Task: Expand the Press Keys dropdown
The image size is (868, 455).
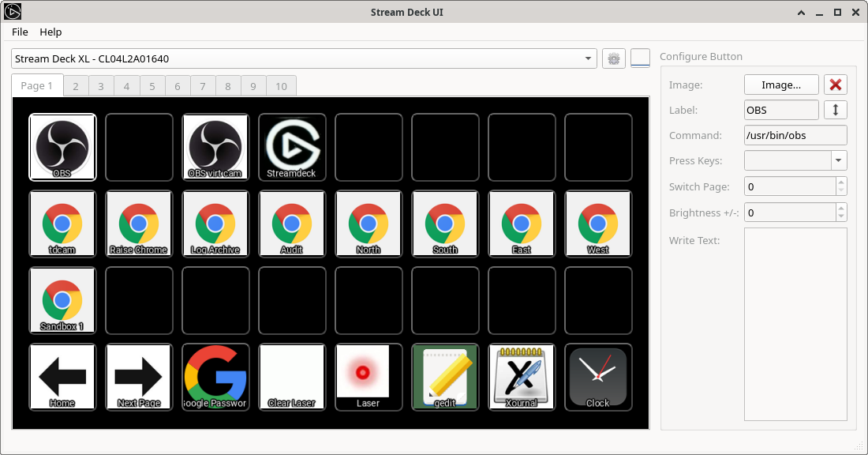Action: [x=840, y=160]
